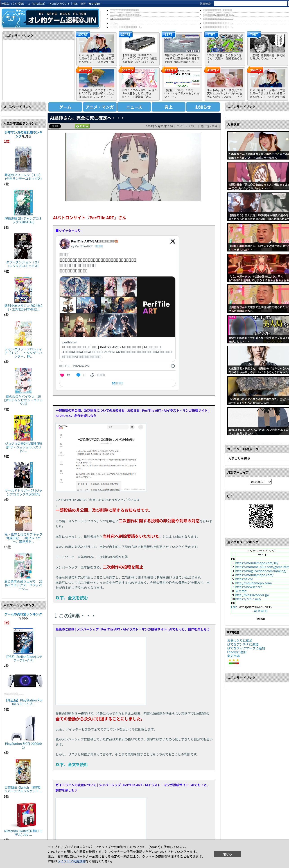Viewport: 289px width, 868px height.
Task: Click the 記事検索 search input field
Action: coord(250,4)
